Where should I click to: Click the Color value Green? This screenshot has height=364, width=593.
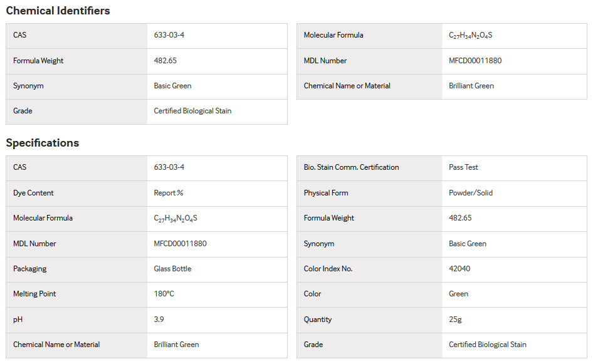tap(458, 294)
